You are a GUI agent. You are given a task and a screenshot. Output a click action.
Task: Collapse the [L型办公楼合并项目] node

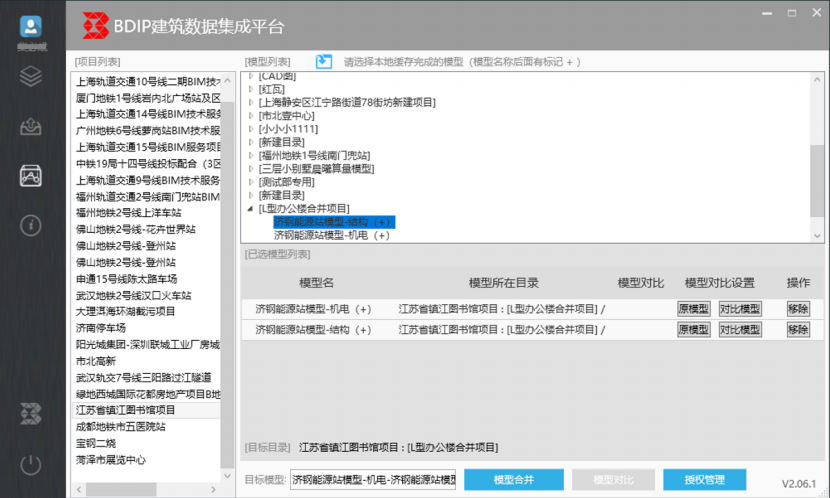[x=250, y=209]
